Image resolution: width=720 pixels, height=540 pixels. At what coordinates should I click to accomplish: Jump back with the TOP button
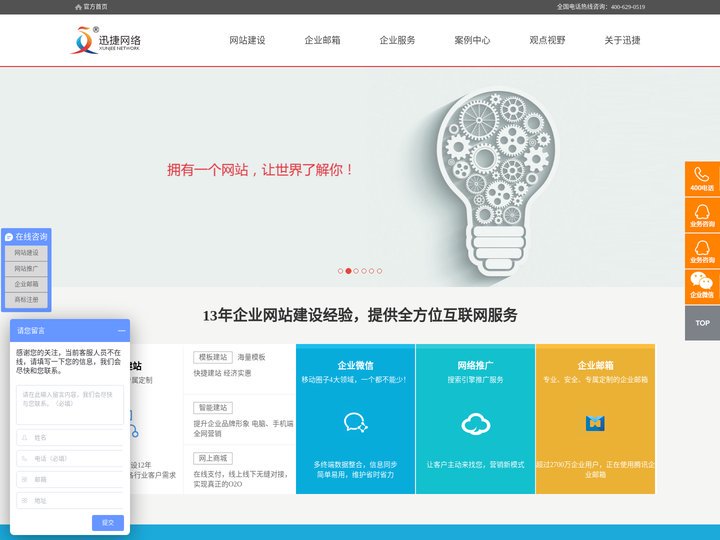pyautogui.click(x=702, y=323)
